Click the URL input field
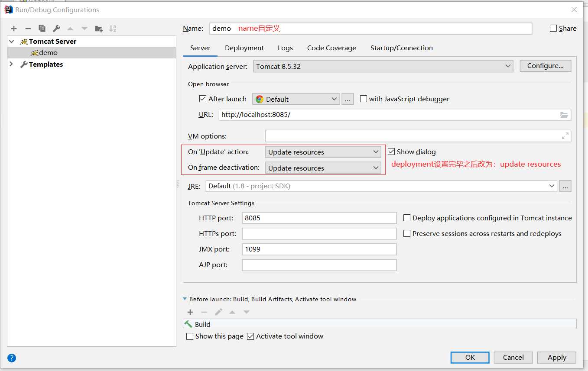This screenshot has width=588, height=371. 395,115
